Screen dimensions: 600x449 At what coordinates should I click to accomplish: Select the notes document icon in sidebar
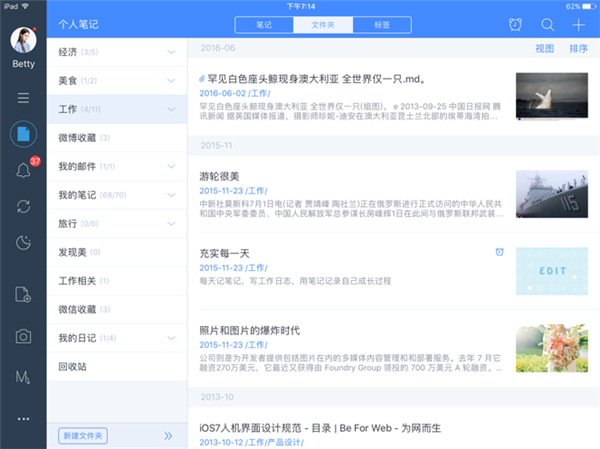22,133
